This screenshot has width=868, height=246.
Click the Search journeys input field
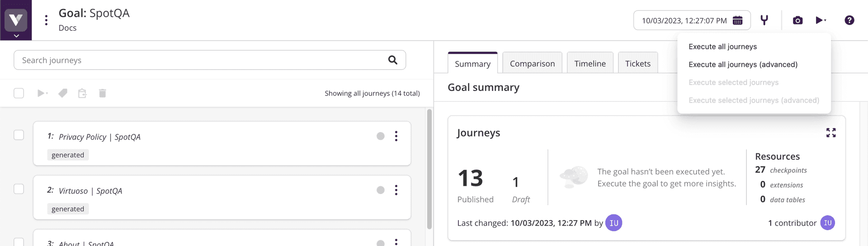pyautogui.click(x=199, y=60)
